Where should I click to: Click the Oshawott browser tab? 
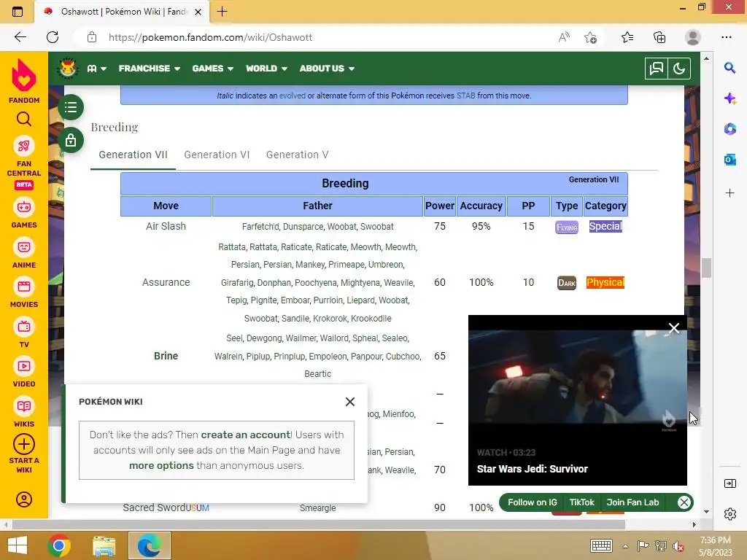(x=122, y=12)
